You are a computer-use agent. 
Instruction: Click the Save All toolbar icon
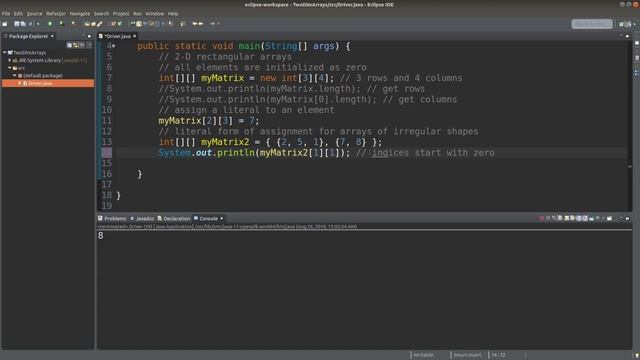pyautogui.click(x=22, y=24)
